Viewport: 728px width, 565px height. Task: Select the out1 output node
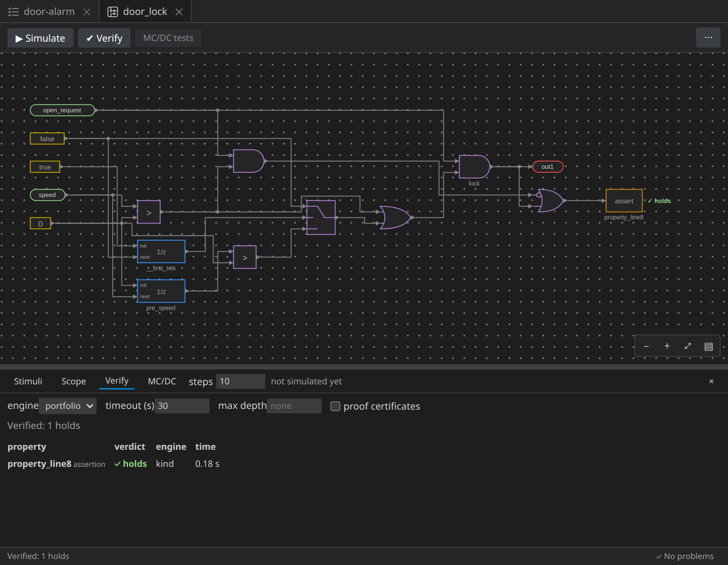[548, 167]
